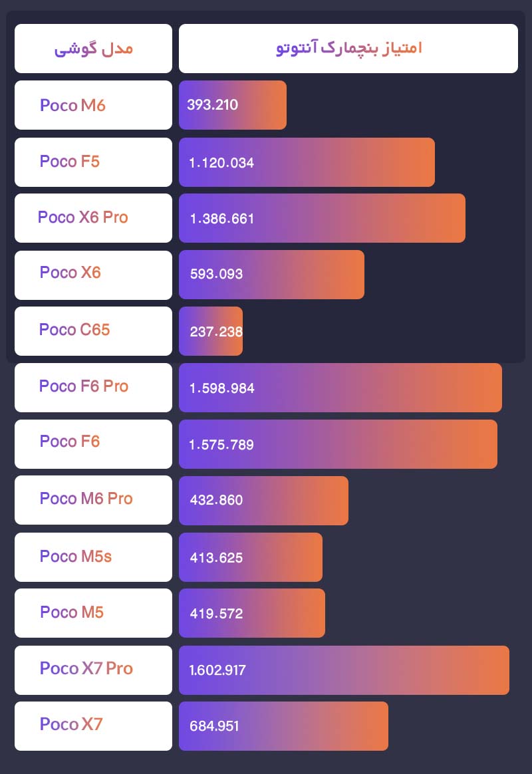Screen dimensions: 532x774
Task: Click the Poco F6 model cell
Action: (x=93, y=442)
